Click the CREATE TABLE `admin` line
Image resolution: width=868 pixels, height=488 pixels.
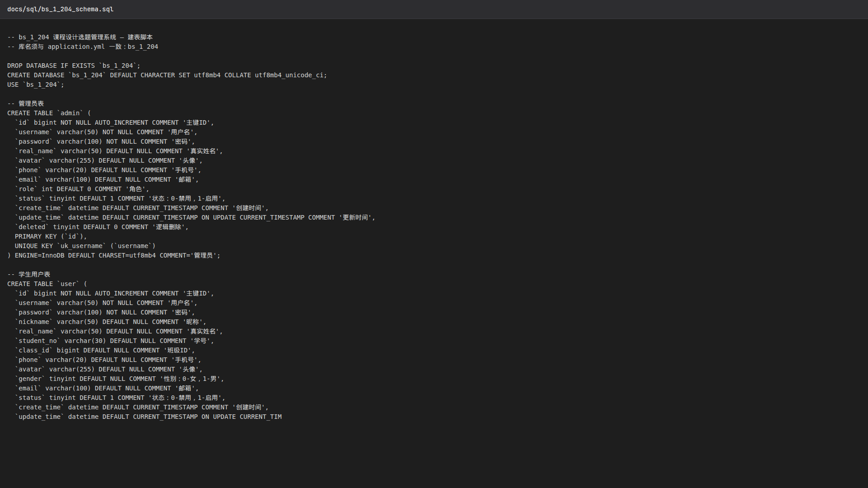pyautogui.click(x=49, y=113)
